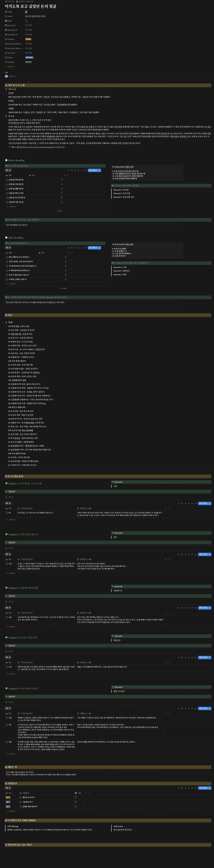This screenshot has width=214, height=868.
Task: Open filter icon in 적용할 점 table
Action: (x=179, y=788)
